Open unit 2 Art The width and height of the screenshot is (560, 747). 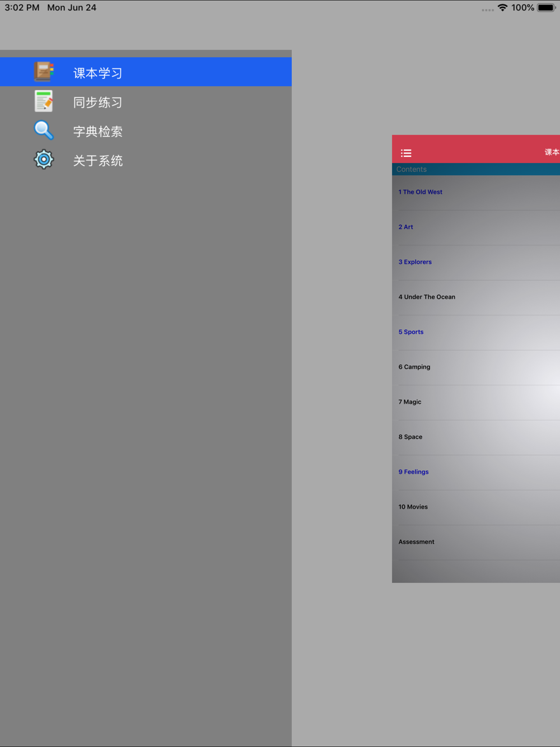[406, 227]
